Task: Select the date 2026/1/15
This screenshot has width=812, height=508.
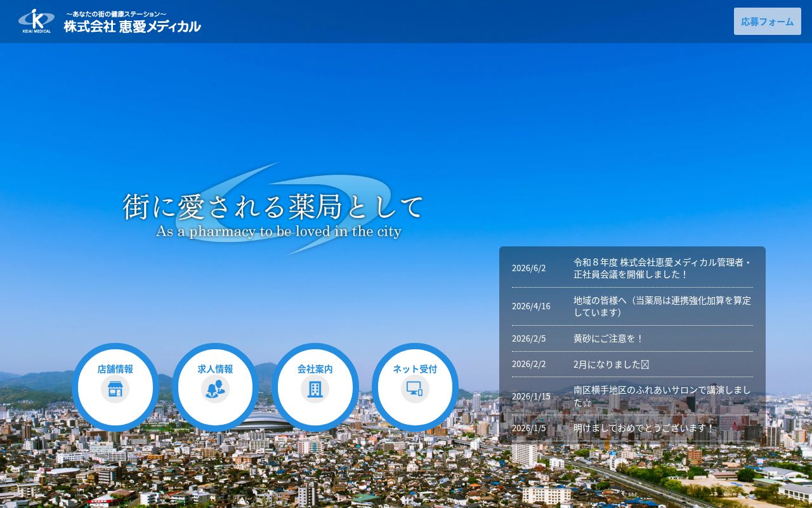Action: [532, 396]
